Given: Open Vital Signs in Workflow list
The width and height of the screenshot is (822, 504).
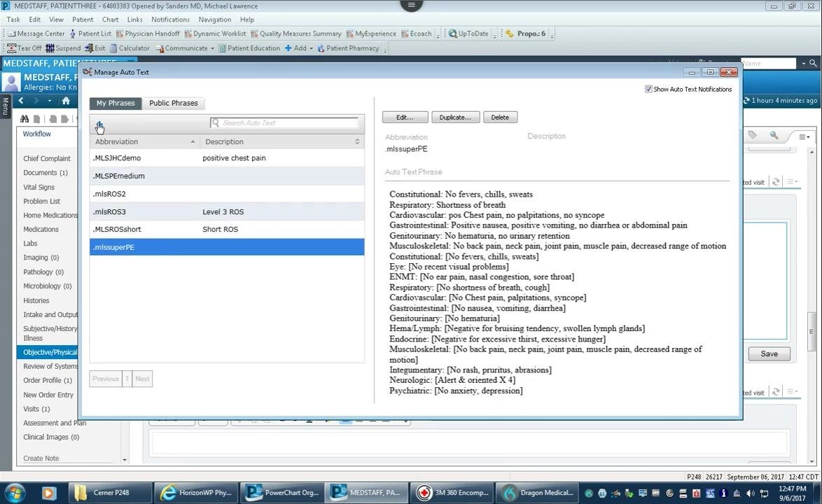Looking at the screenshot, I should 39,187.
